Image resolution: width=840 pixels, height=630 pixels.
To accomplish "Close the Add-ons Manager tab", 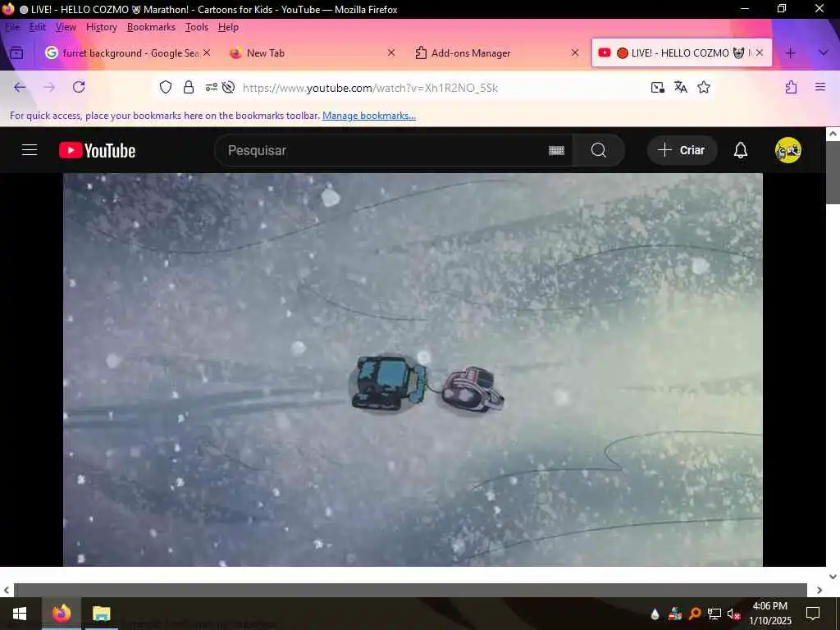I will pyautogui.click(x=575, y=52).
